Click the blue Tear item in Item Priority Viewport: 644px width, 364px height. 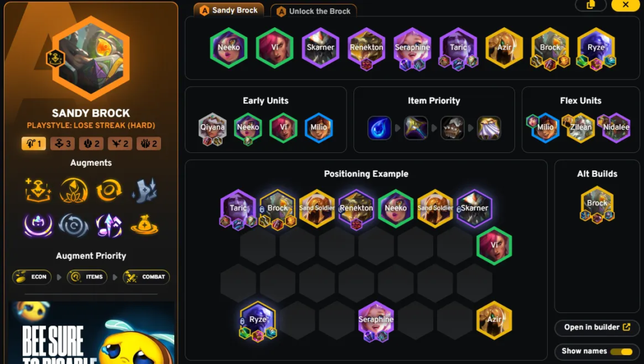pyautogui.click(x=379, y=128)
